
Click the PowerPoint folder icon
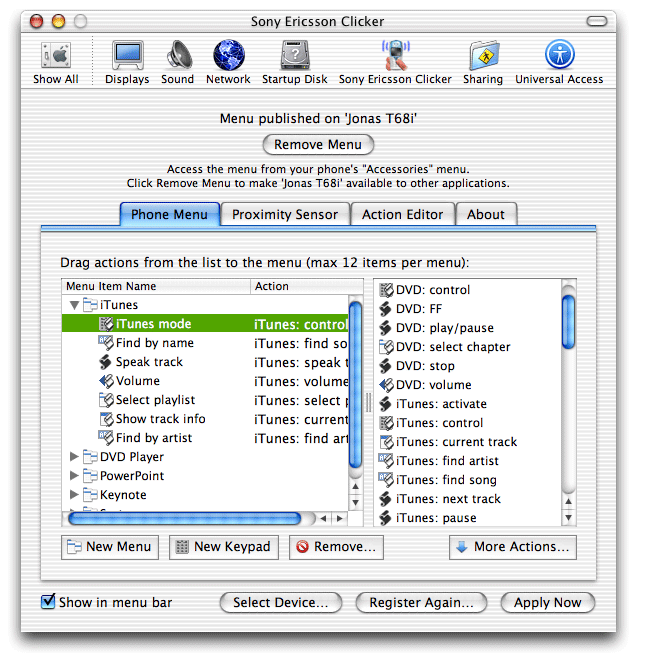coord(90,475)
